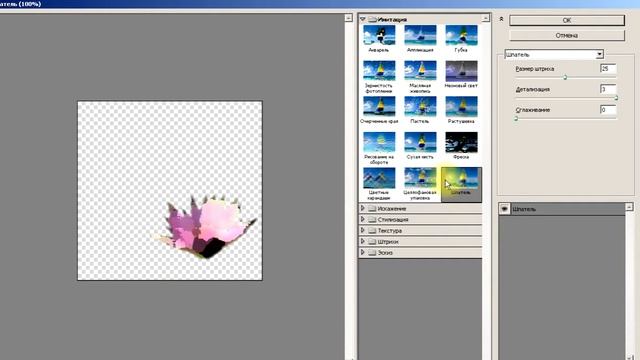
Task: Expand the Стилизация filter folder
Action: [x=362, y=219]
